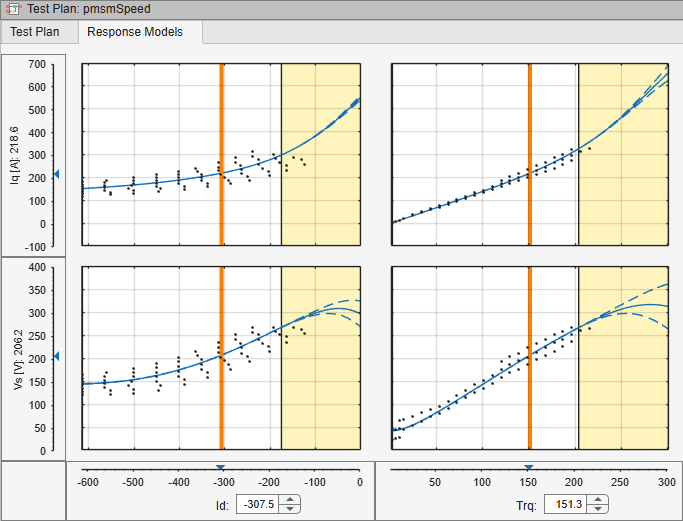Click orange Id line in Iq plot
The image size is (683, 521).
[x=221, y=155]
